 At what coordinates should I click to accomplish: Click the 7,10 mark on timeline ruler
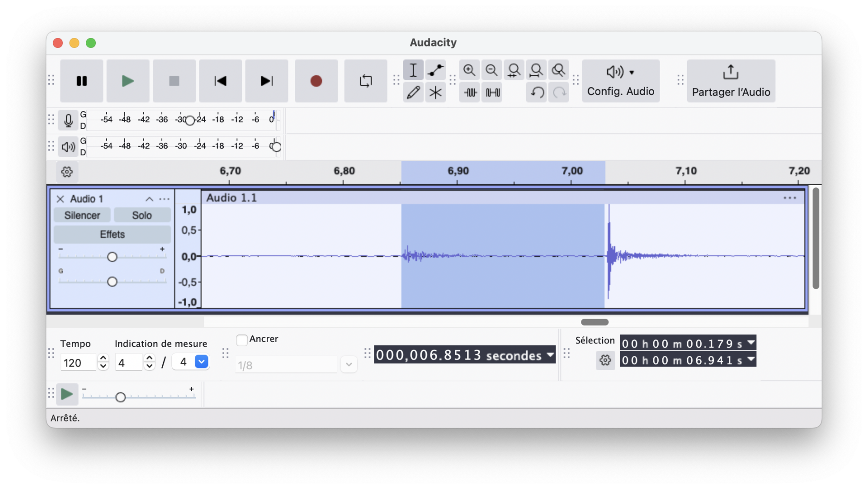click(x=686, y=171)
